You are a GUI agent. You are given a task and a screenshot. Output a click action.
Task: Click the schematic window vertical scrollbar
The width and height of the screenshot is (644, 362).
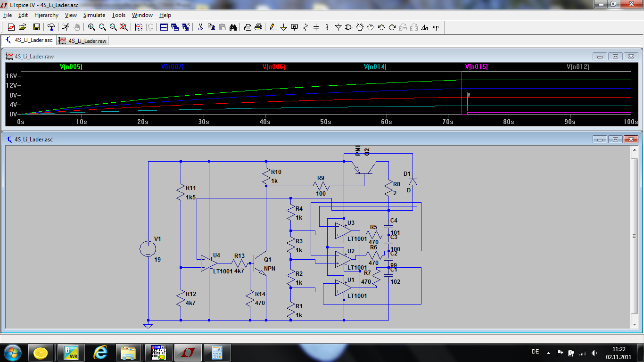click(x=634, y=237)
